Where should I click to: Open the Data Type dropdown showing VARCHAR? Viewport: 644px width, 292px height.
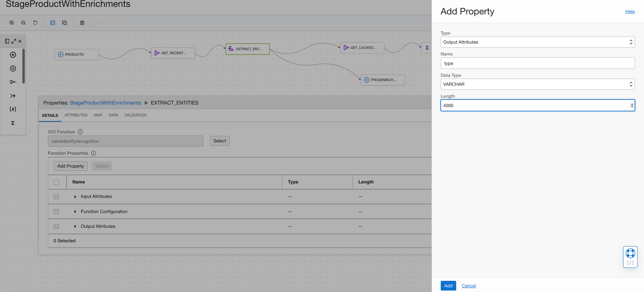(538, 84)
